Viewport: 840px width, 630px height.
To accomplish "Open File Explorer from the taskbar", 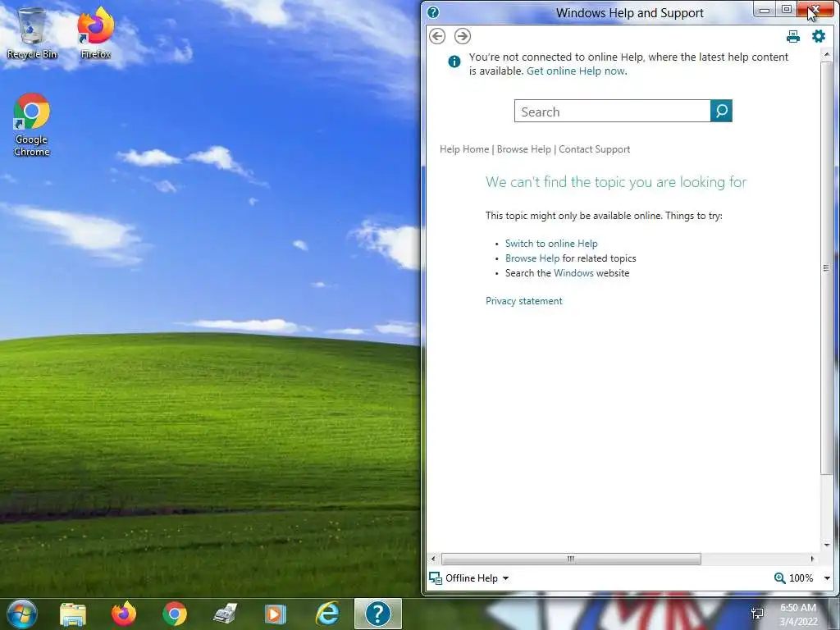I will pyautogui.click(x=73, y=614).
